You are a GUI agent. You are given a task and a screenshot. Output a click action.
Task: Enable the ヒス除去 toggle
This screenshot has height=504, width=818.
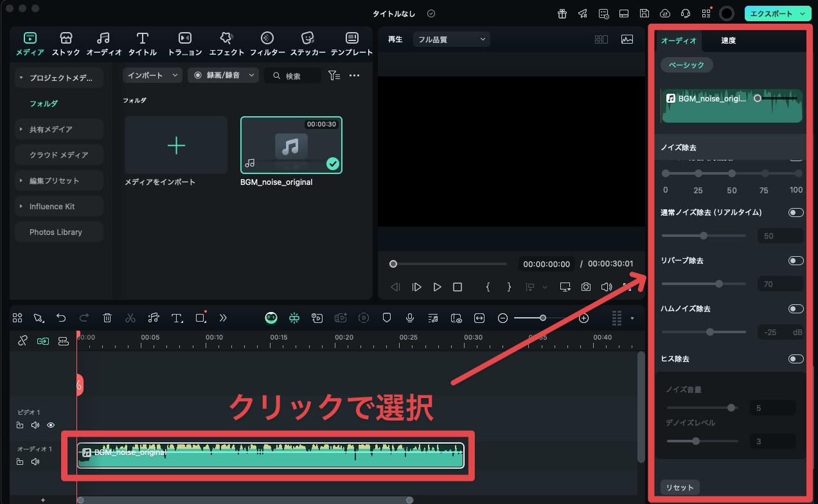click(x=796, y=359)
